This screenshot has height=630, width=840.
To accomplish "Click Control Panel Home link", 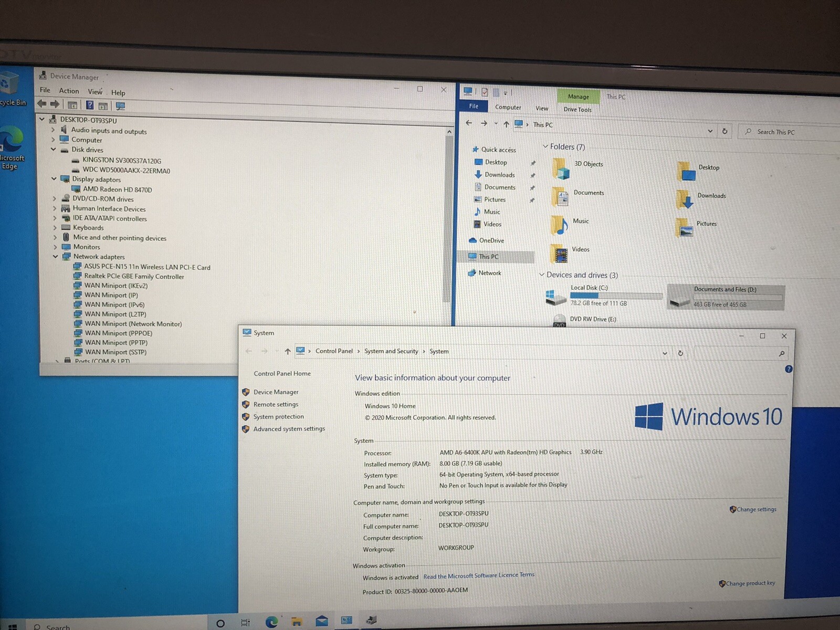I will 282,373.
